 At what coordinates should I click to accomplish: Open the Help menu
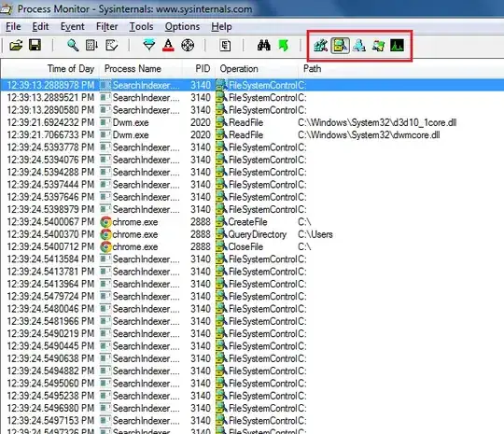point(221,27)
